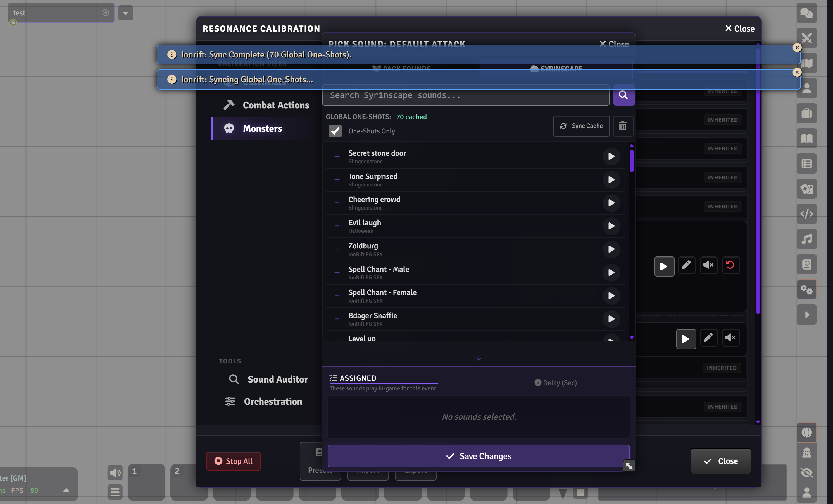Open the Rollable Tables list sidebar tab
Image resolution: width=833 pixels, height=504 pixels.
coord(806,164)
